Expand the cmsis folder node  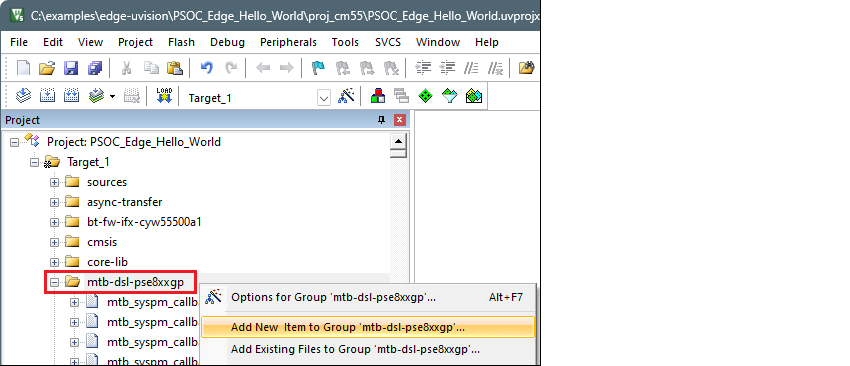54,242
